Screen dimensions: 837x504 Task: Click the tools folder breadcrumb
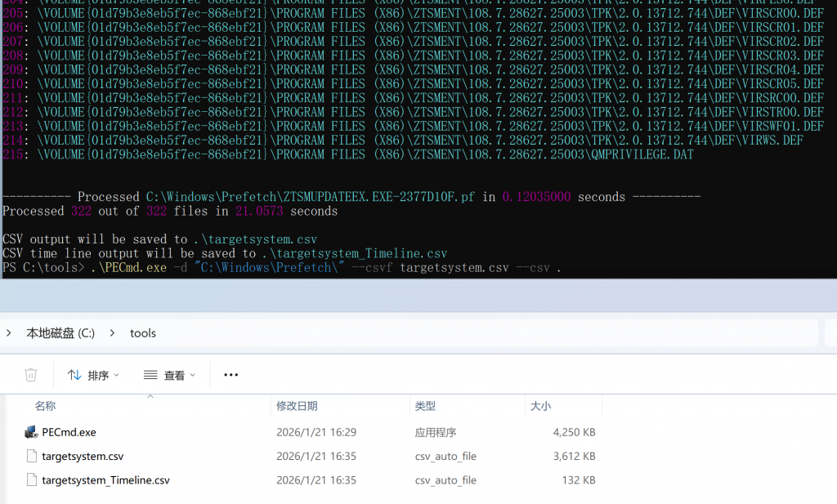[x=143, y=333]
